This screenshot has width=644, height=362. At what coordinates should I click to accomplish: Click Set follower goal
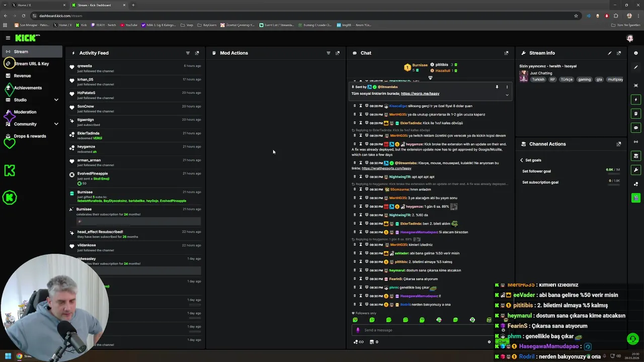click(x=536, y=171)
